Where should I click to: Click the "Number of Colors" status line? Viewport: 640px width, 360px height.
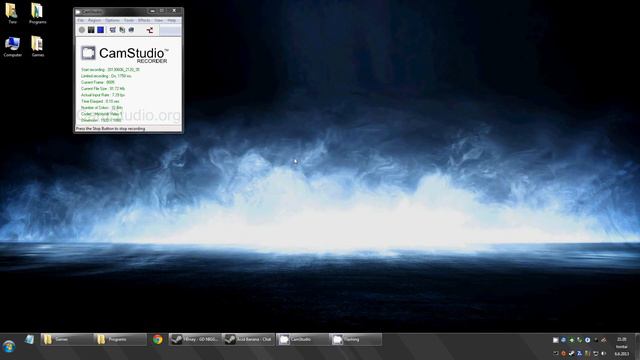tap(102, 108)
